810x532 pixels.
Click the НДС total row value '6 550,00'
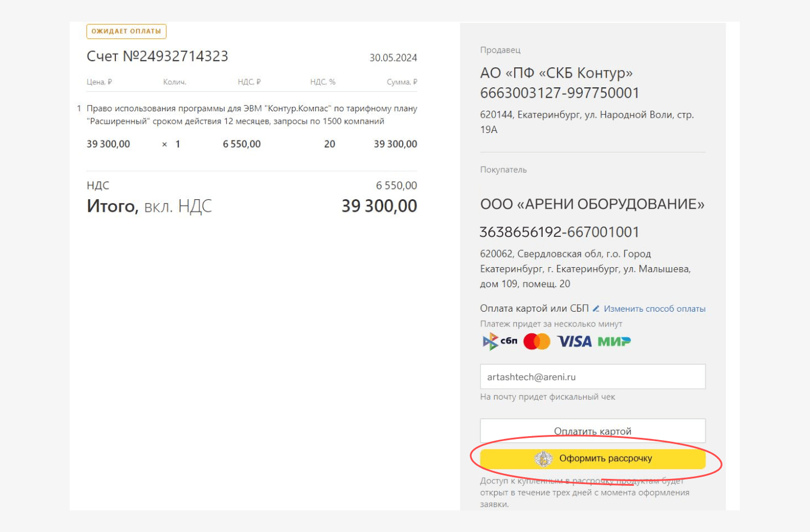point(396,186)
